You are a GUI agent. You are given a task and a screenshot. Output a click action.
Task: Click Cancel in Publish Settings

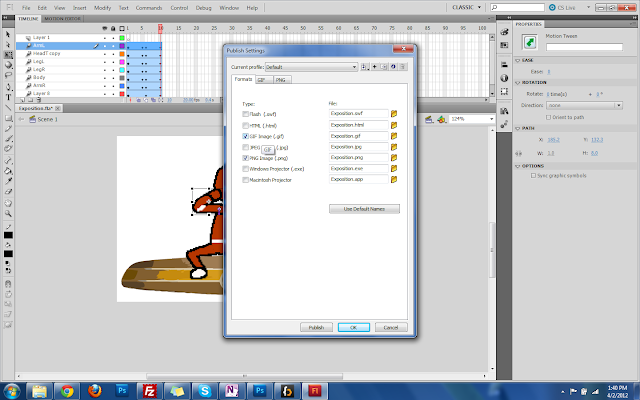[391, 327]
